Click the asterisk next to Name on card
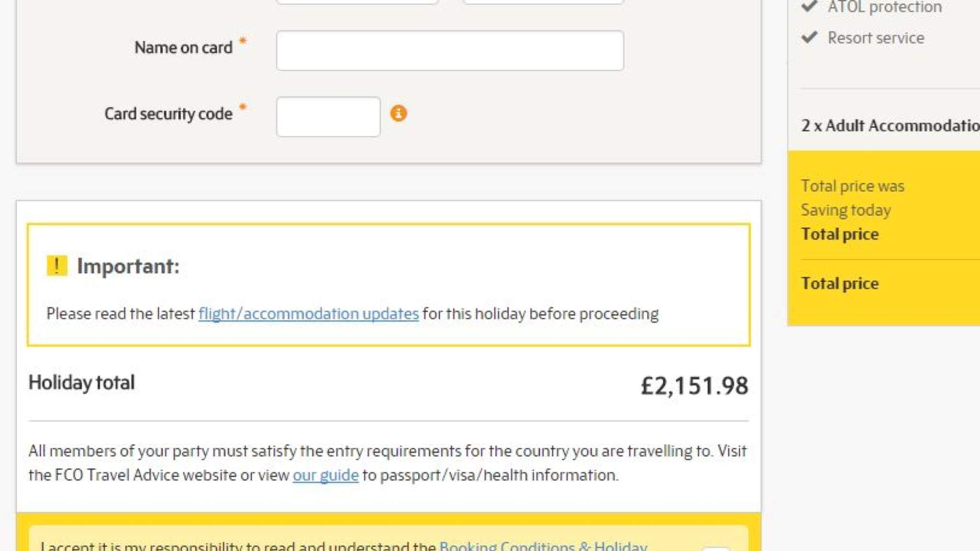This screenshot has width=980, height=551. point(243,41)
